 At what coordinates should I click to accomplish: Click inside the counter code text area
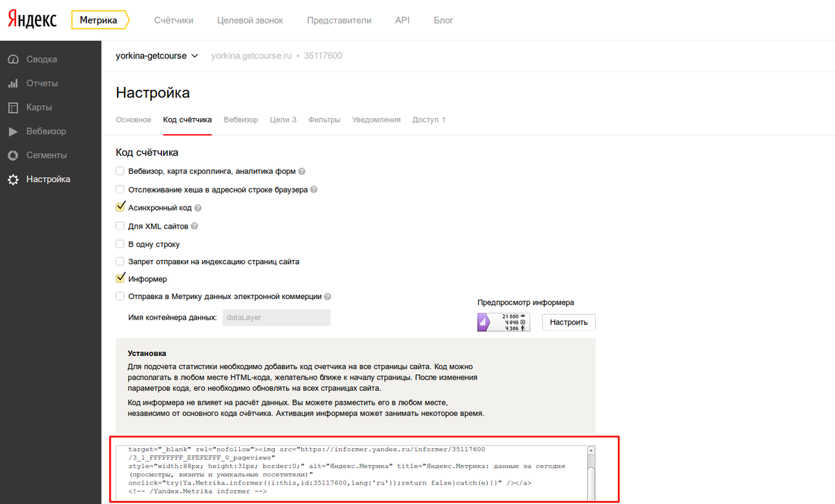350,473
